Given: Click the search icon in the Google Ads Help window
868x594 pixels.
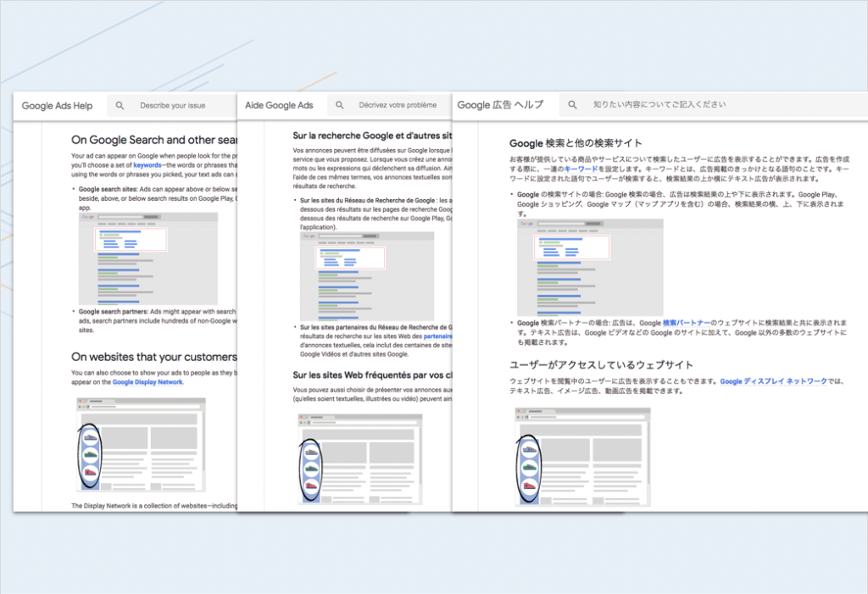Looking at the screenshot, I should (x=120, y=105).
